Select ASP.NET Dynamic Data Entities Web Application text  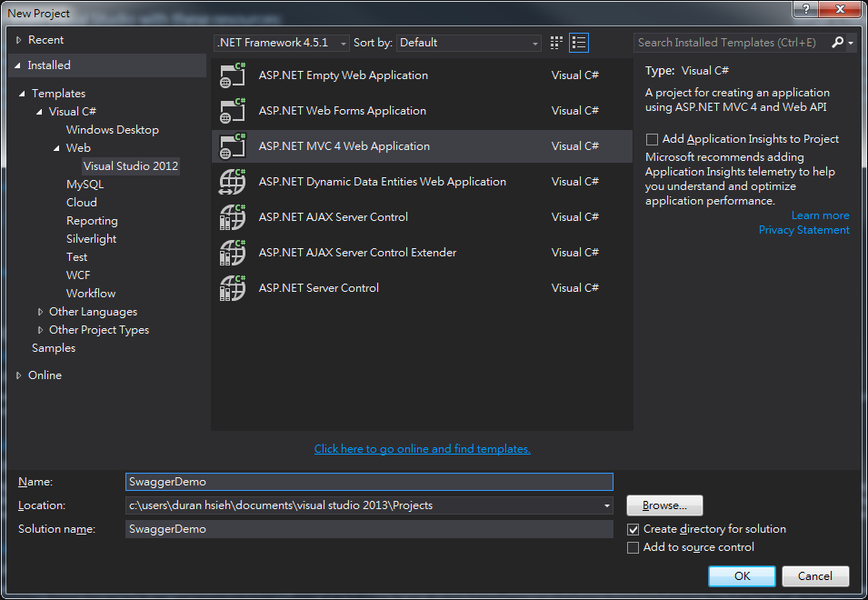(382, 182)
